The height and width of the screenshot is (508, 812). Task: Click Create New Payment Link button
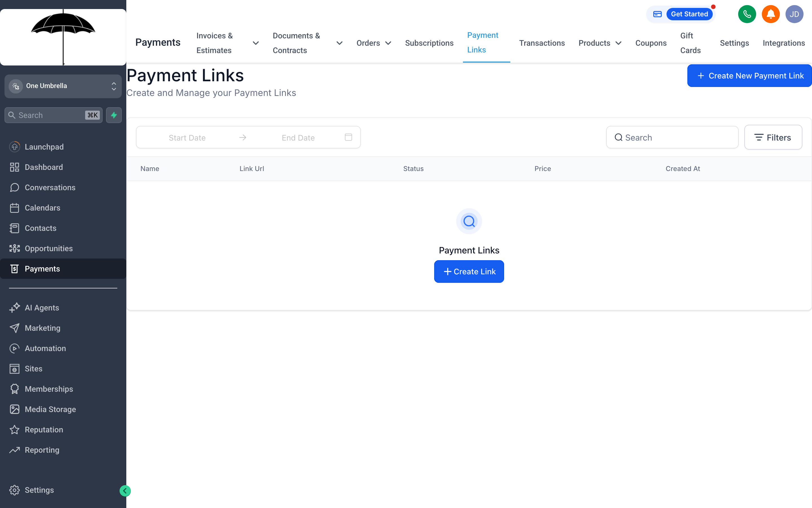click(x=749, y=76)
